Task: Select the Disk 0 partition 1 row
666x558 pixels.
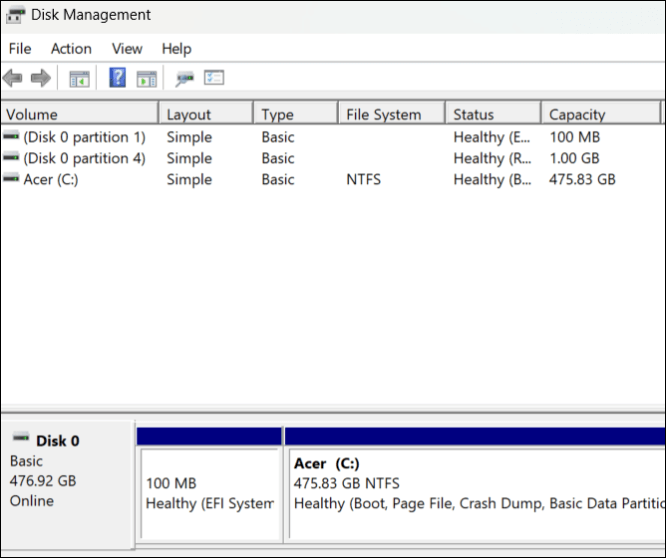Action: pos(84,137)
